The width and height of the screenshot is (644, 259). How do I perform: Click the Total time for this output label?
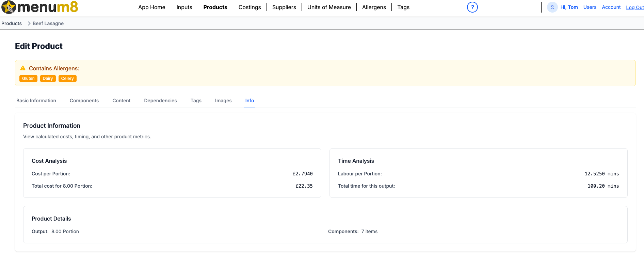click(366, 186)
